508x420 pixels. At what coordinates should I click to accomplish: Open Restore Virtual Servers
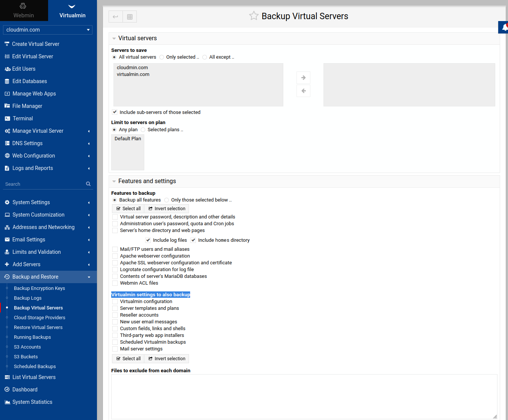pyautogui.click(x=38, y=328)
